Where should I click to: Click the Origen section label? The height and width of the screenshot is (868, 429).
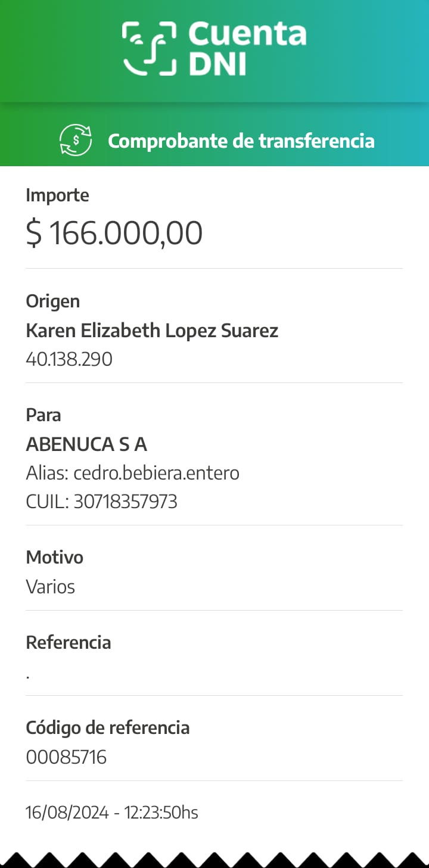(52, 301)
